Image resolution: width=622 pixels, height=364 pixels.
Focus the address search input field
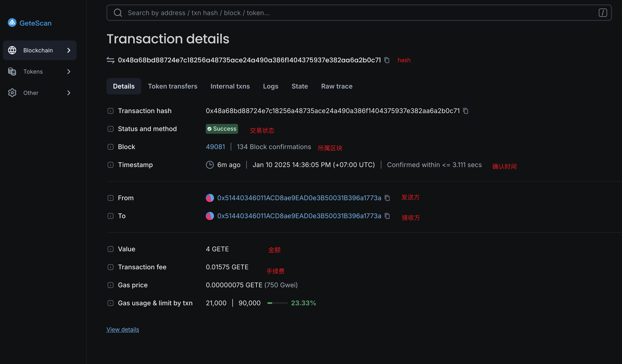tap(346, 13)
